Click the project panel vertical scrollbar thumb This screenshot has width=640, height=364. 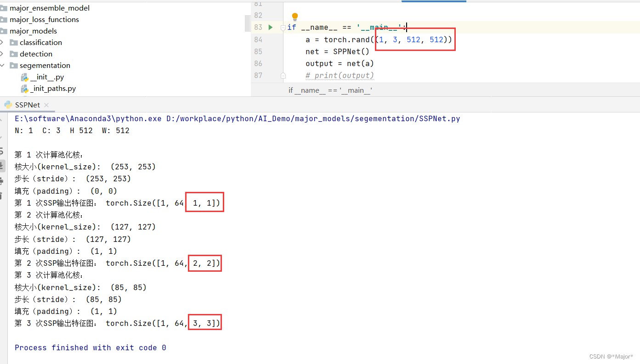[x=248, y=23]
